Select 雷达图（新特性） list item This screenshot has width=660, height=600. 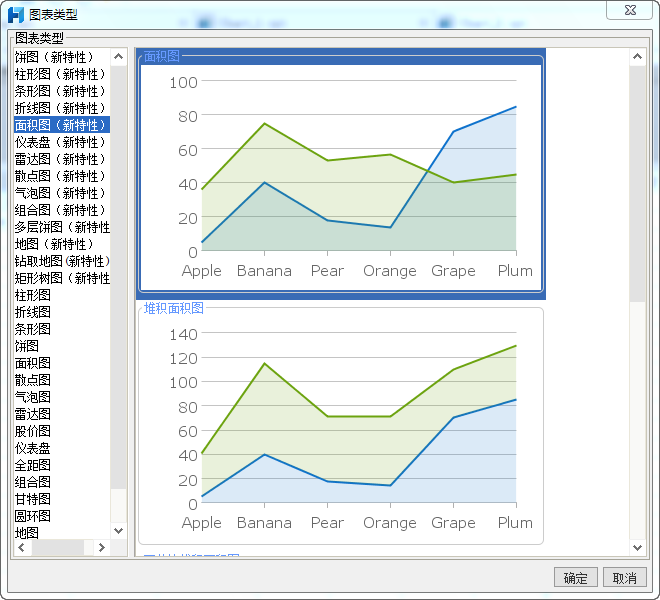tap(62, 159)
